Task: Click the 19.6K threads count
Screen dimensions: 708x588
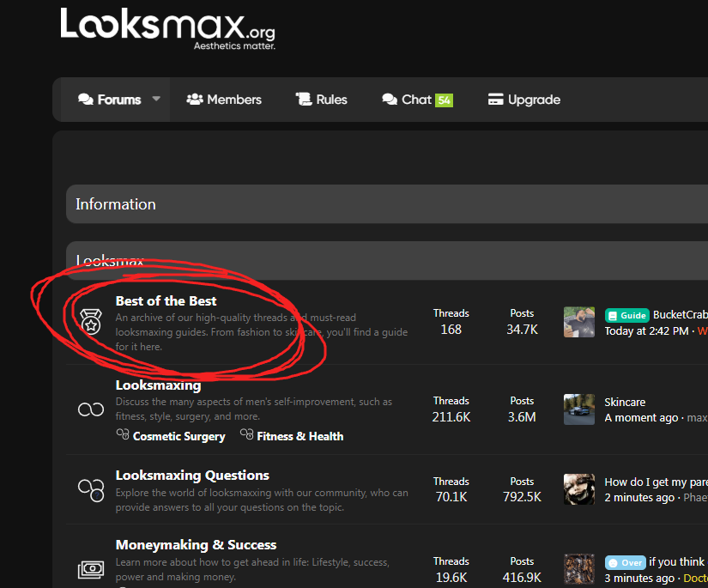Action: pos(451,577)
